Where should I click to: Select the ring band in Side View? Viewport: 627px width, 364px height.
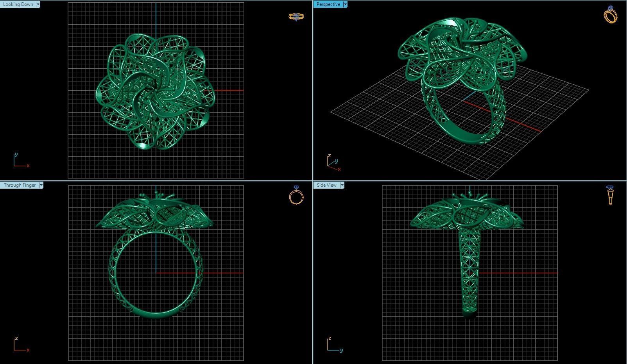[x=469, y=273]
